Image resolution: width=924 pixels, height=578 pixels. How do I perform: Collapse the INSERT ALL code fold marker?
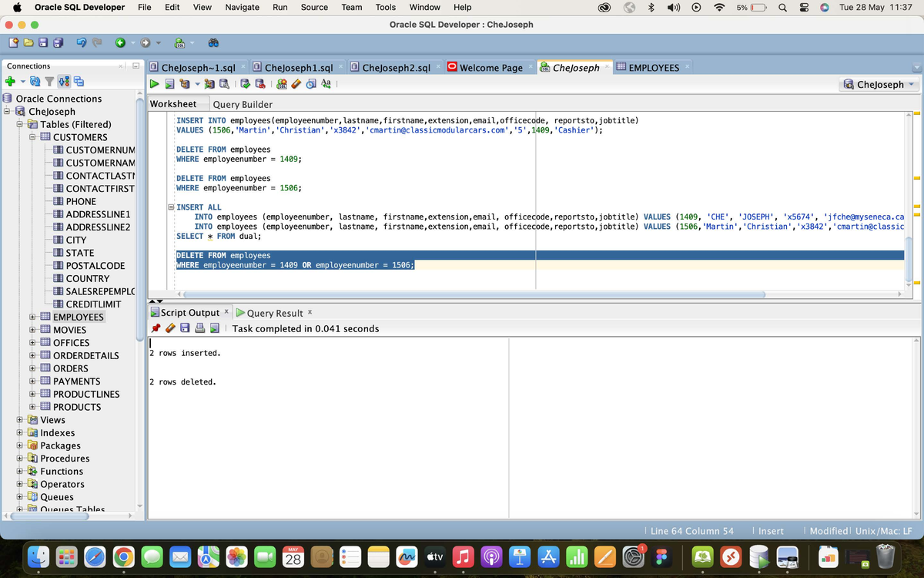pos(172,207)
